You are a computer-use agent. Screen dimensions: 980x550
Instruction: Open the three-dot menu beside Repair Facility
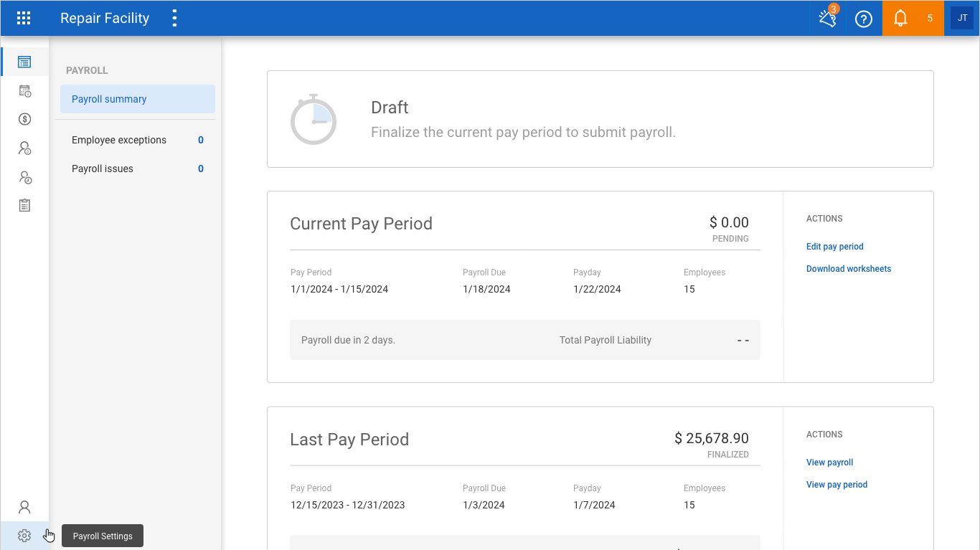174,19
